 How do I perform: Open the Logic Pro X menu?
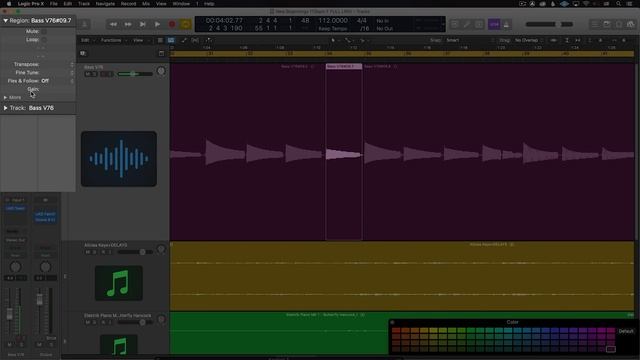click(x=31, y=4)
